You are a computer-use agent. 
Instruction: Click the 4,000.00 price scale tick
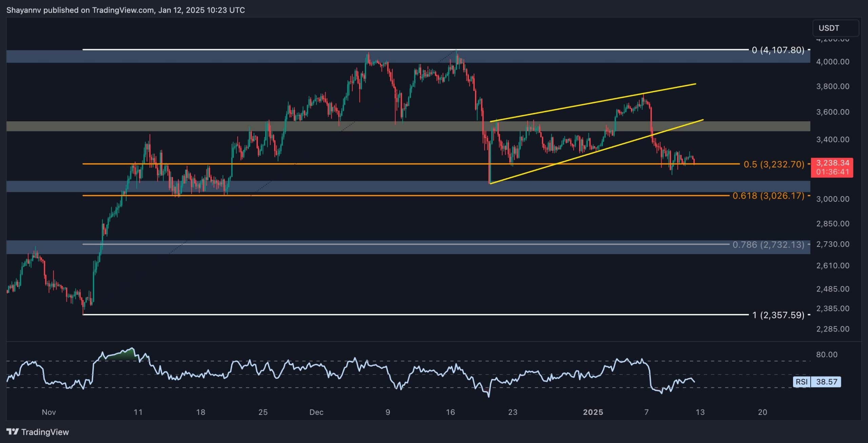click(832, 62)
